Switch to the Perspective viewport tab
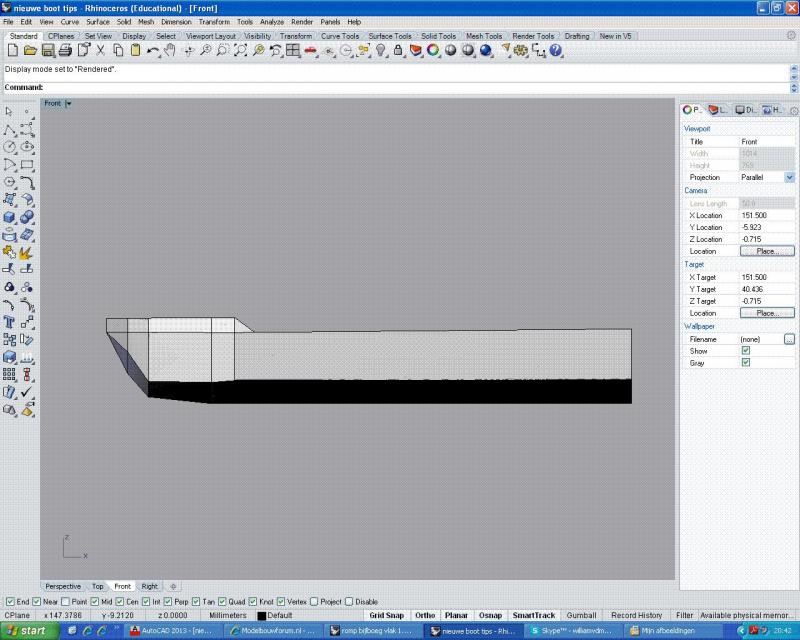Viewport: 800px width, 640px height. tap(63, 586)
